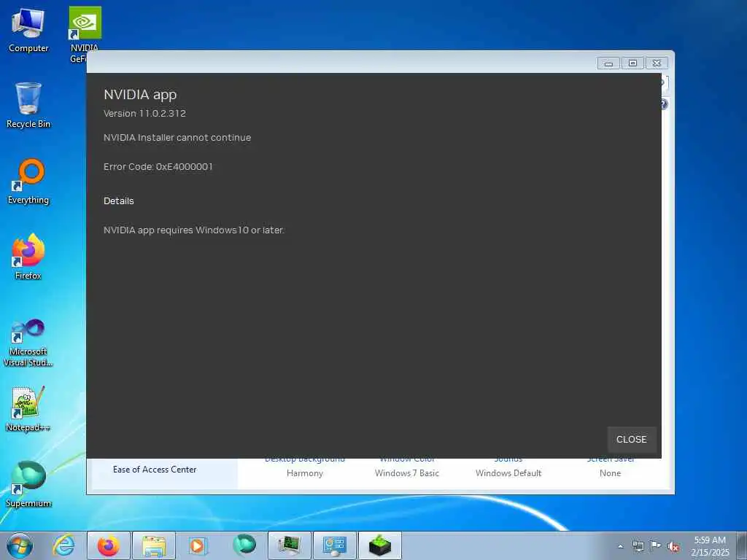Select the Everything search shortcut
Screen dimensions: 747x560
click(28, 182)
